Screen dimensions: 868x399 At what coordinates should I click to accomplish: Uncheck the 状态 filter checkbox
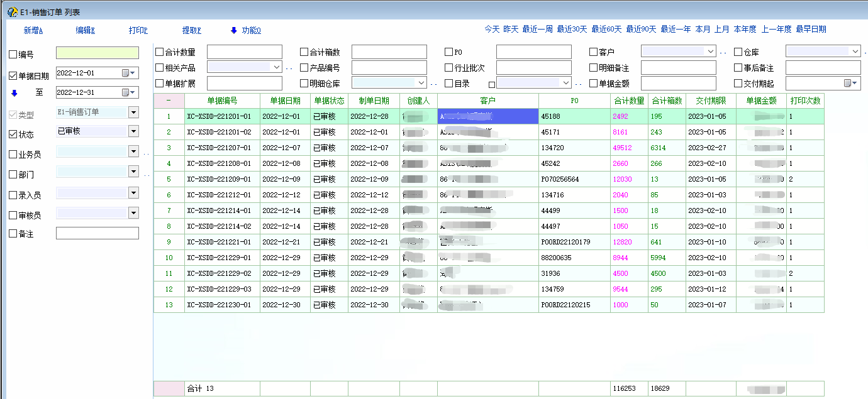[x=13, y=134]
